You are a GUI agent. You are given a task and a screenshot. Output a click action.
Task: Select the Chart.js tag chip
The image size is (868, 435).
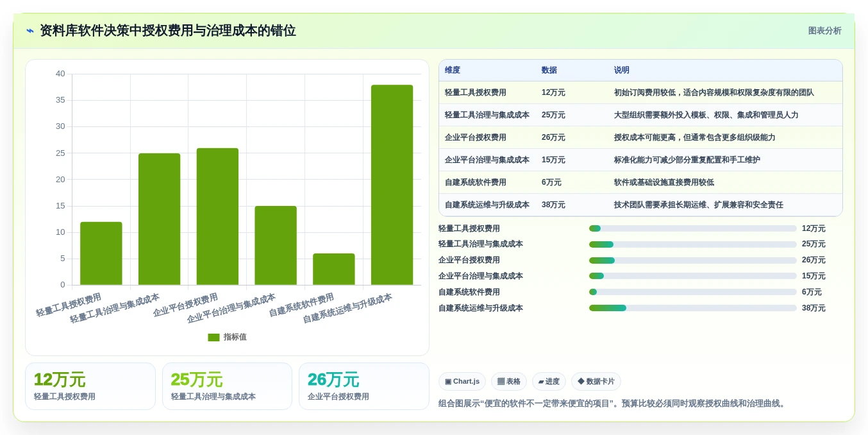(462, 381)
